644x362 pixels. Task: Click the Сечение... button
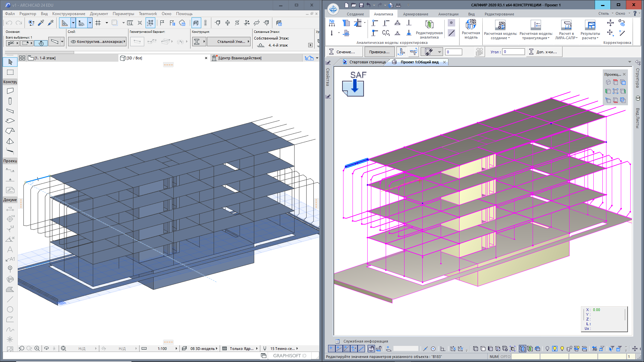coord(344,52)
